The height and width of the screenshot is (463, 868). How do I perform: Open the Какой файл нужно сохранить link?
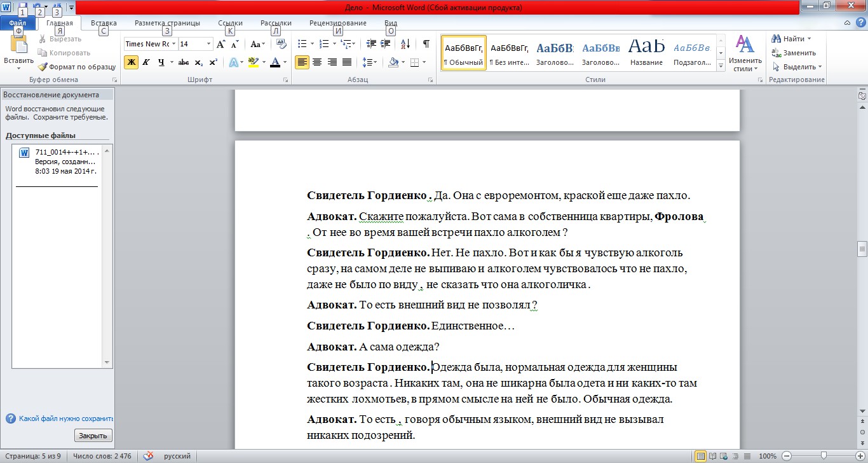pos(66,418)
